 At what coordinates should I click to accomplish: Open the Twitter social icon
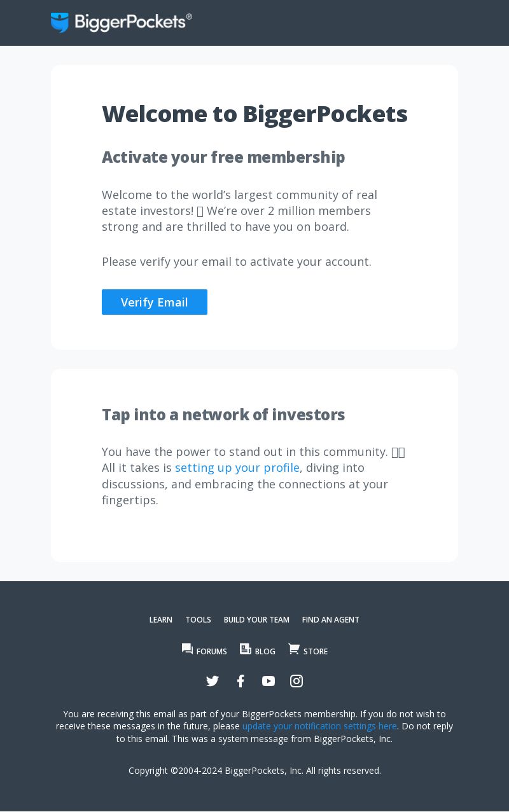point(213,681)
